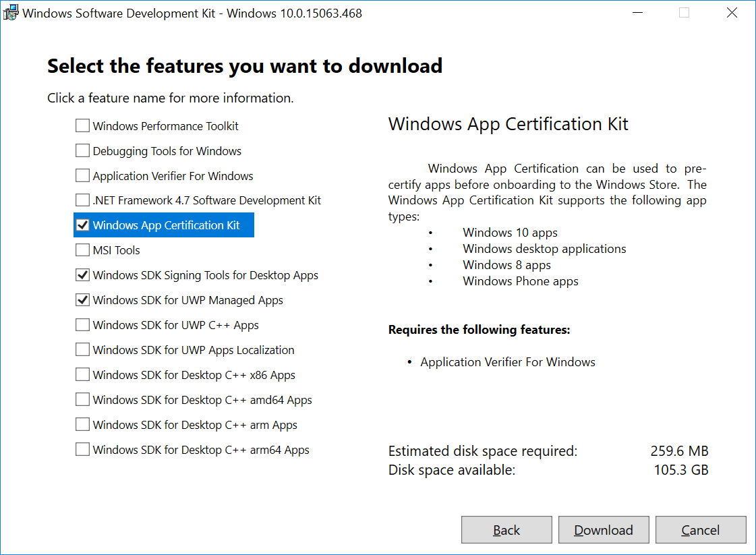Check Windows SDK for UWP Apps Localization
The height and width of the screenshot is (555, 756).
click(x=82, y=350)
